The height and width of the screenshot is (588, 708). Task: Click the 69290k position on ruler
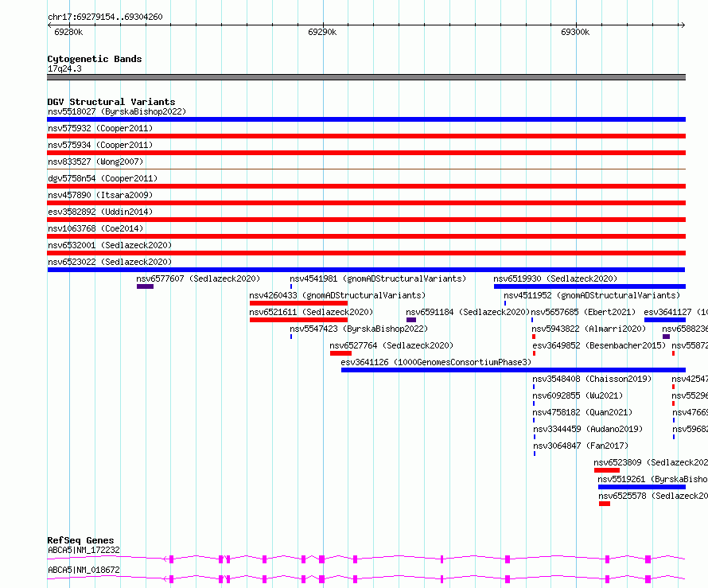click(322, 32)
